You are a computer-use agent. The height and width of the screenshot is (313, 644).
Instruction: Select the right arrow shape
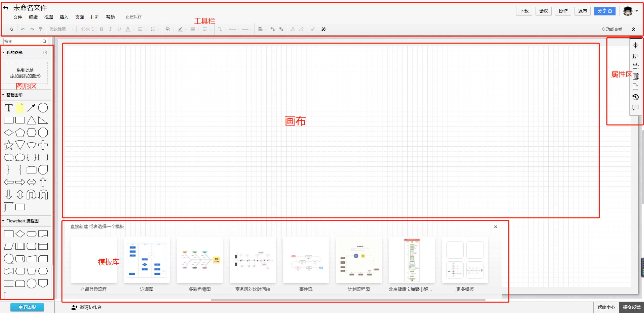[x=20, y=182]
